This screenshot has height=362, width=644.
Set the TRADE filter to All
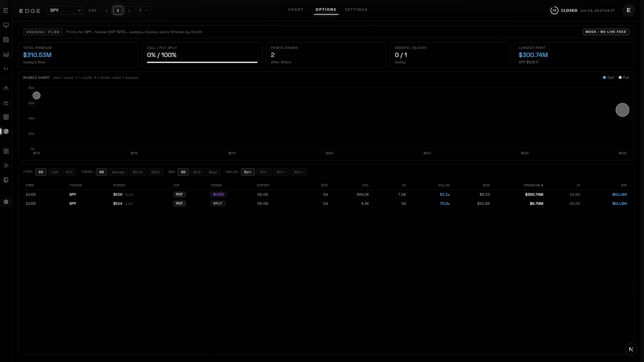[x=101, y=172]
